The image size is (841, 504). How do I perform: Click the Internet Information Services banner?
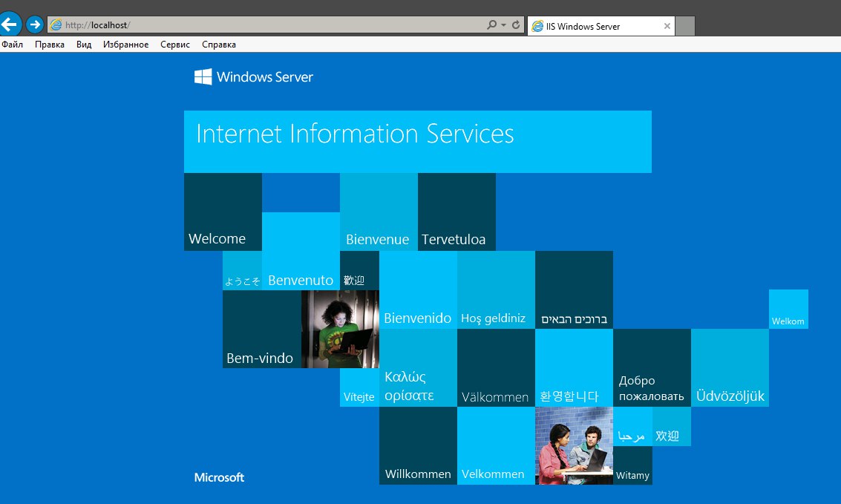point(418,142)
